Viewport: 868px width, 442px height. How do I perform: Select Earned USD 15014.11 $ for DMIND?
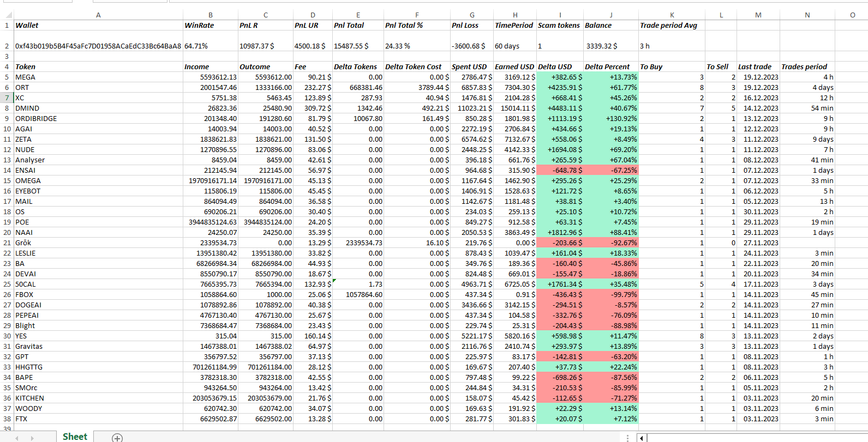point(515,108)
